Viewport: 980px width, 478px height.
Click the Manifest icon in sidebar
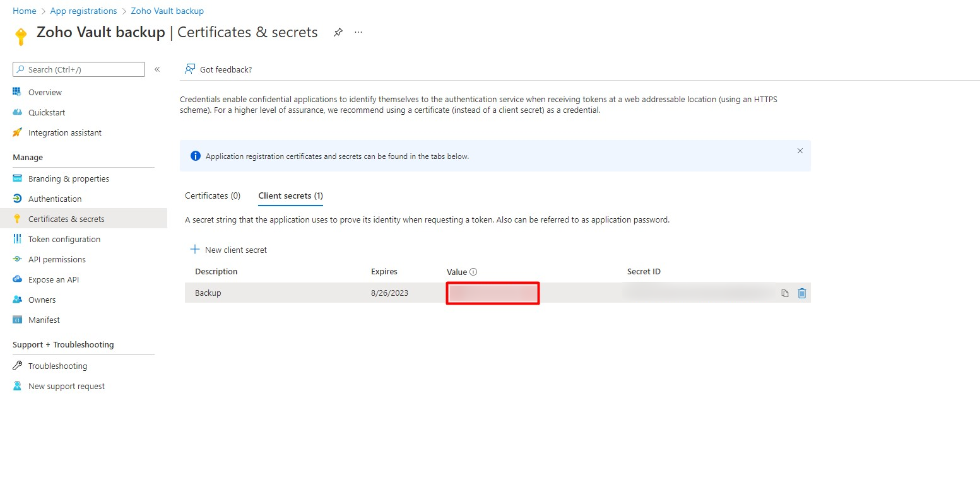coord(17,320)
